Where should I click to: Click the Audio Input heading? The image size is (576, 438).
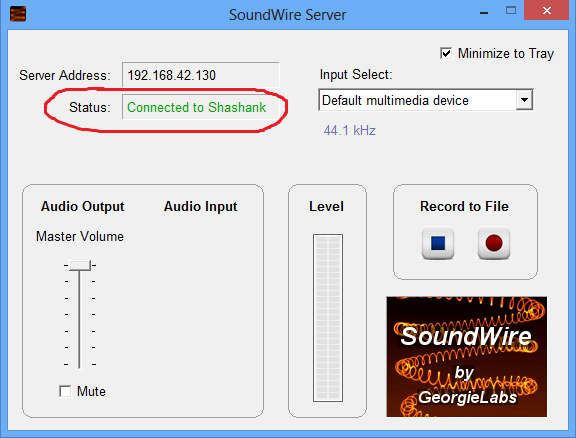click(x=201, y=207)
